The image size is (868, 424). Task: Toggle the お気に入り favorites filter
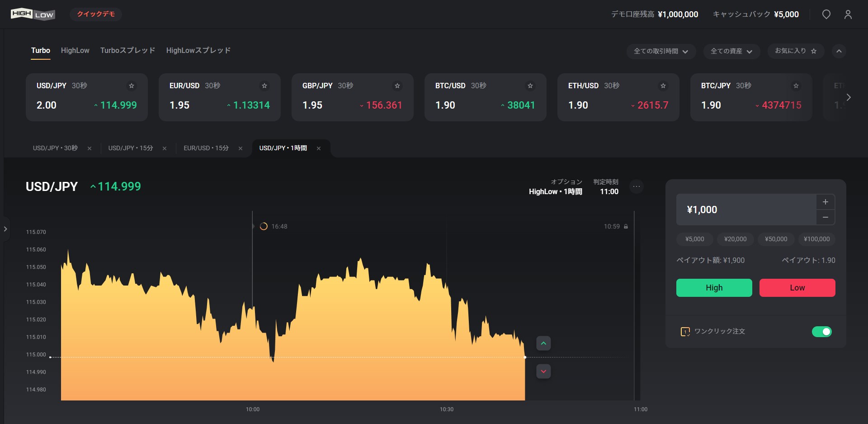pyautogui.click(x=795, y=51)
